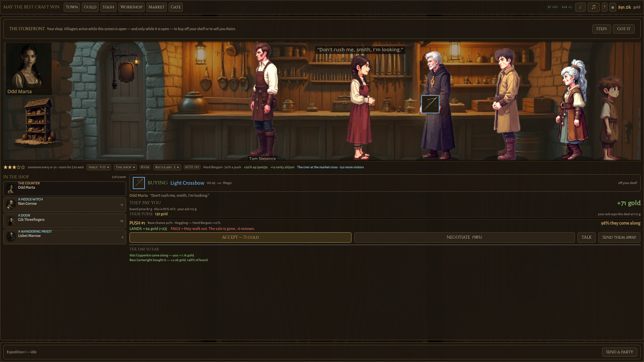Click the Steps tutorial button

point(602,29)
